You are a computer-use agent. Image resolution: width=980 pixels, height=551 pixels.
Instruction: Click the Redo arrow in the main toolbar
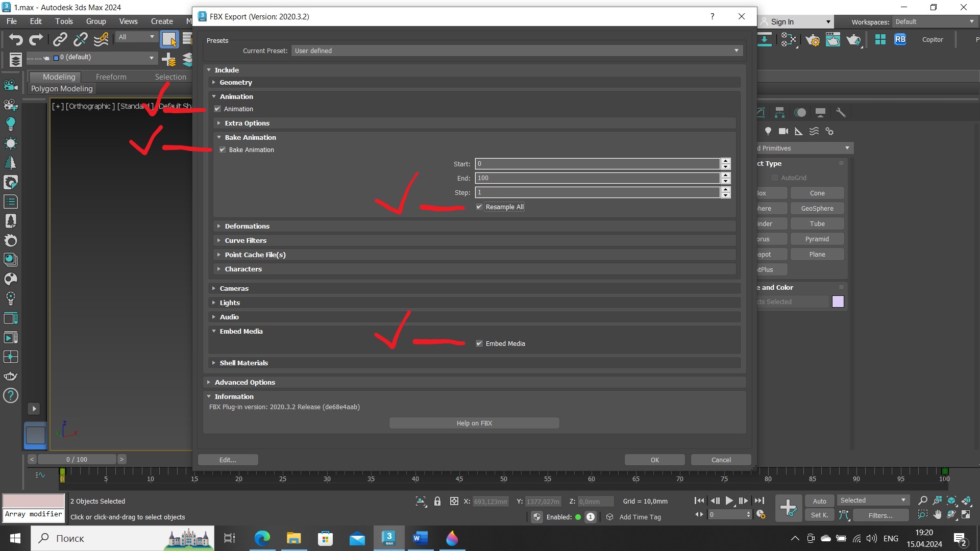pos(36,39)
